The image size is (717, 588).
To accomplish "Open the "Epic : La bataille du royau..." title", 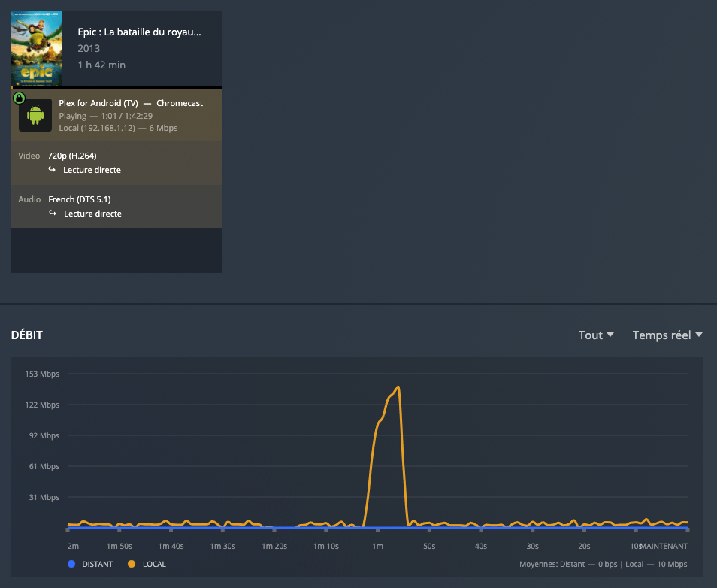I will [139, 32].
